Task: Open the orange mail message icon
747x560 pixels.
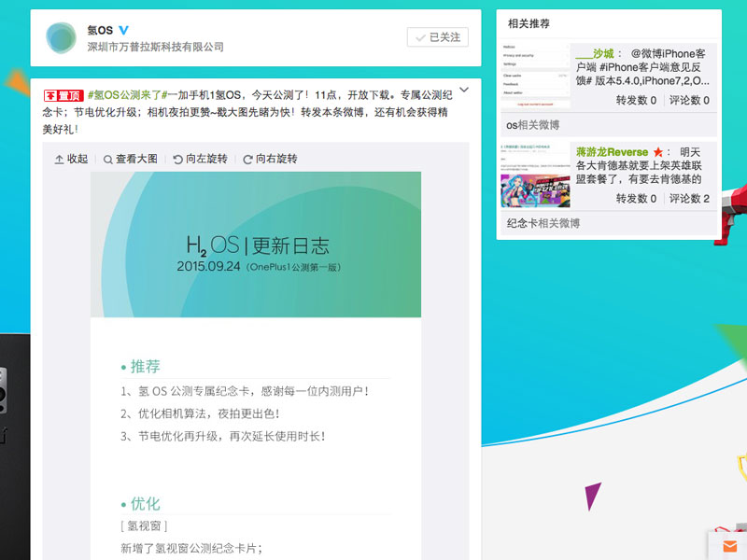Action: pyautogui.click(x=730, y=546)
